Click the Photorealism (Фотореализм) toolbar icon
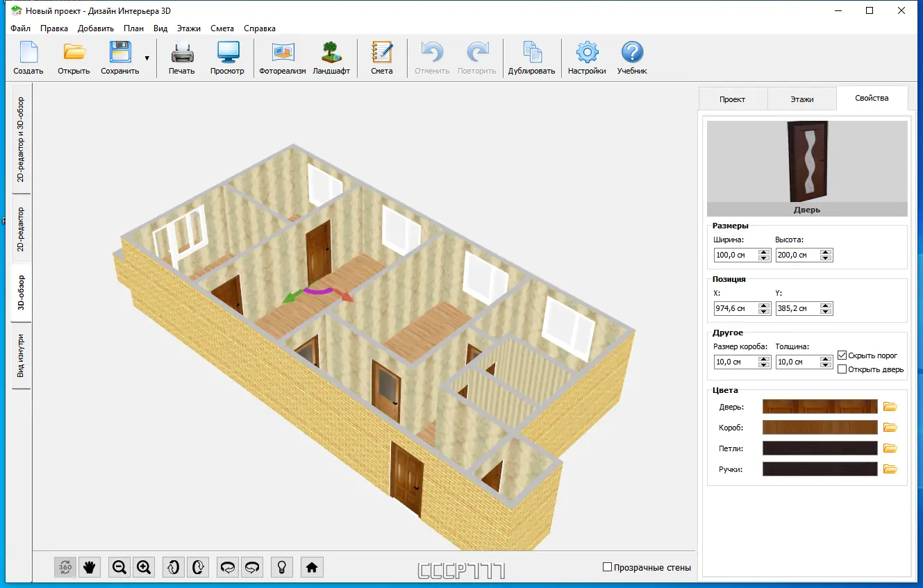 click(282, 53)
